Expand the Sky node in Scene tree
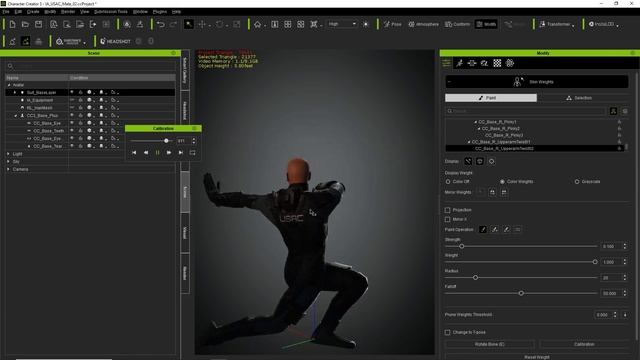The image size is (640, 360). 9,162
